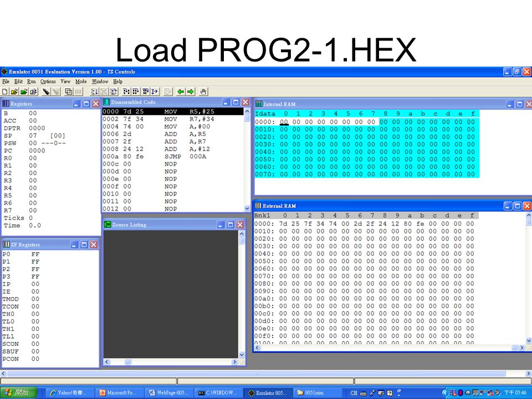Open Yahoo browser taskbar item

(69, 392)
